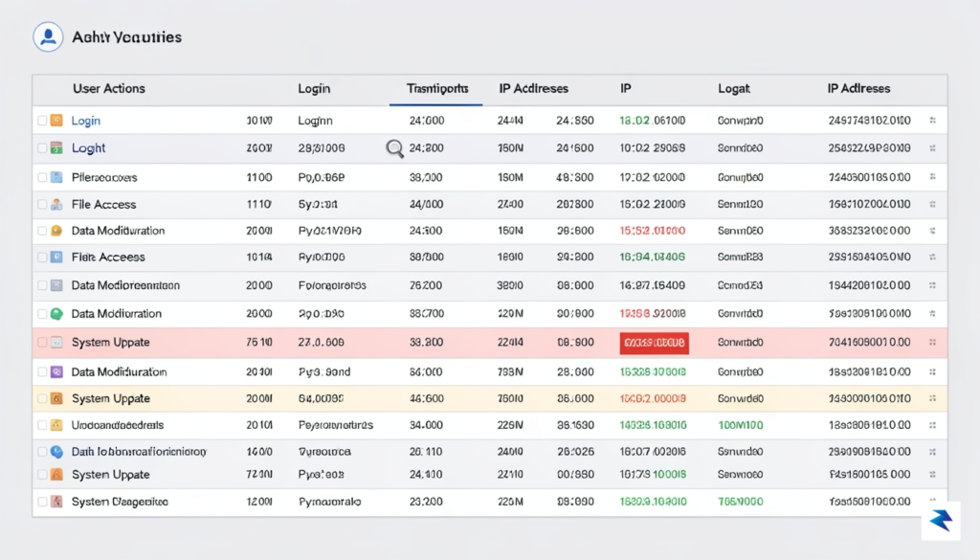The image size is (980, 560).
Task: Switch to the underlined Trasntiports tab
Action: pyautogui.click(x=436, y=89)
